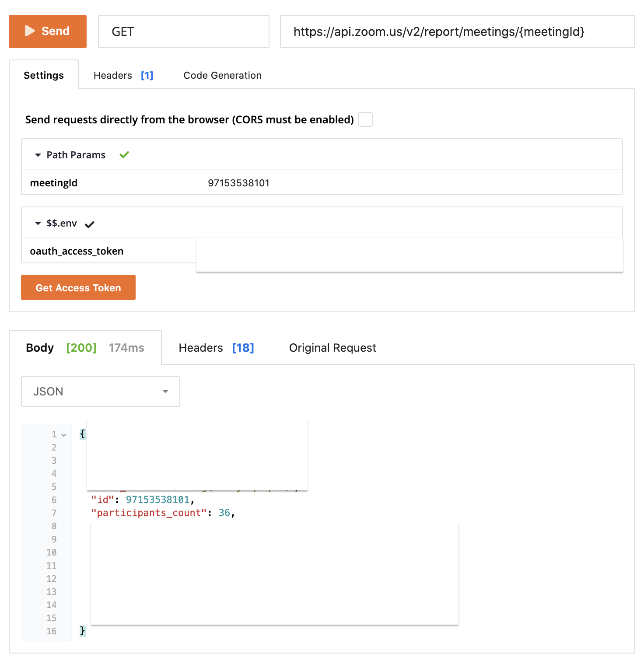644x664 pixels.
Task: Show the Original Request tab
Action: coord(332,348)
